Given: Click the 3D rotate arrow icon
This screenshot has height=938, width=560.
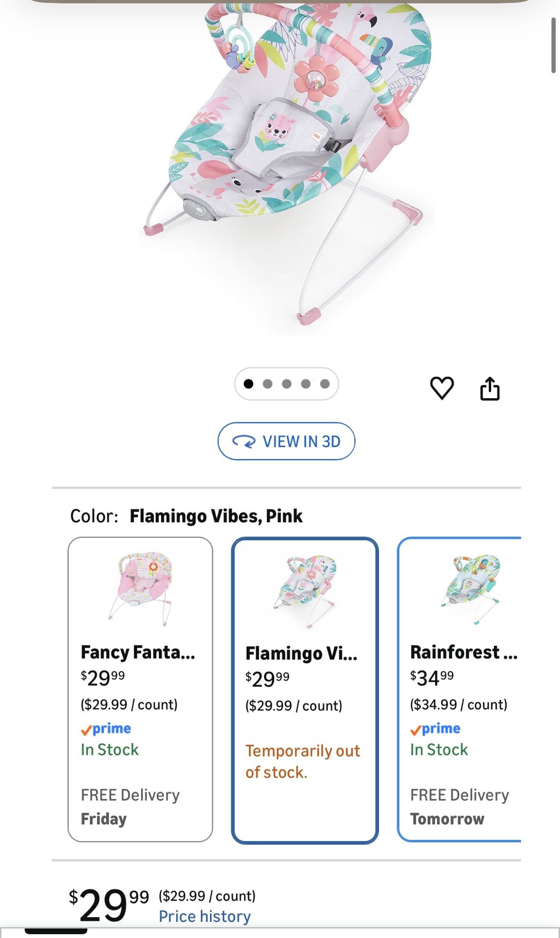Looking at the screenshot, I should 244,441.
